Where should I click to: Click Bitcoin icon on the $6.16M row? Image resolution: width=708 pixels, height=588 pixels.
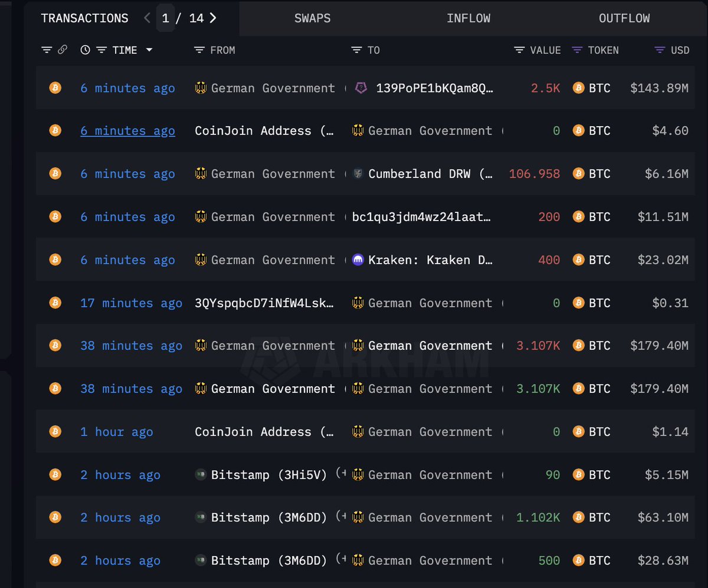coord(55,173)
